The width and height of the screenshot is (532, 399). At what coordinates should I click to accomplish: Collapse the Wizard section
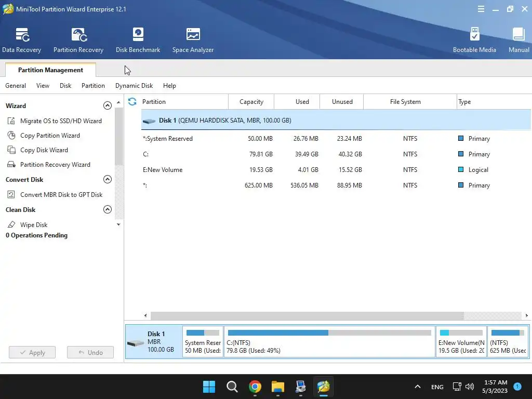(107, 105)
